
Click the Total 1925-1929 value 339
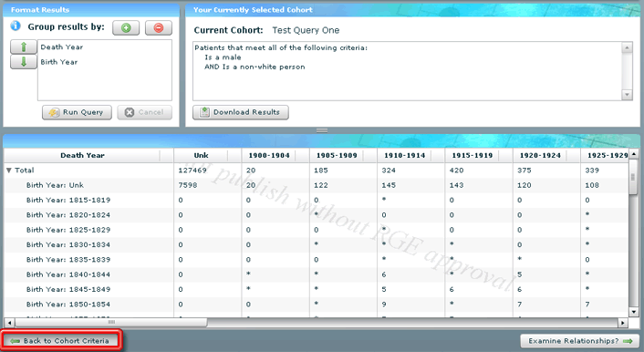point(592,171)
